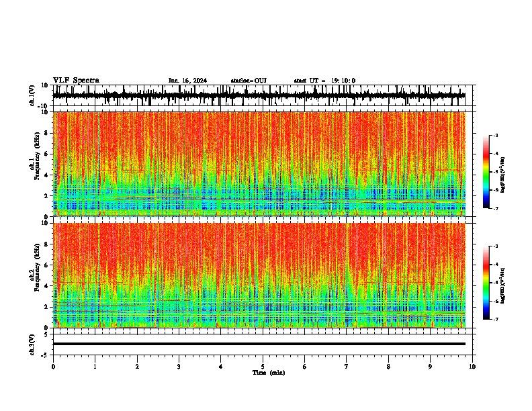Click the VLF Spectra title
This screenshot has height=411, width=532.
point(76,80)
